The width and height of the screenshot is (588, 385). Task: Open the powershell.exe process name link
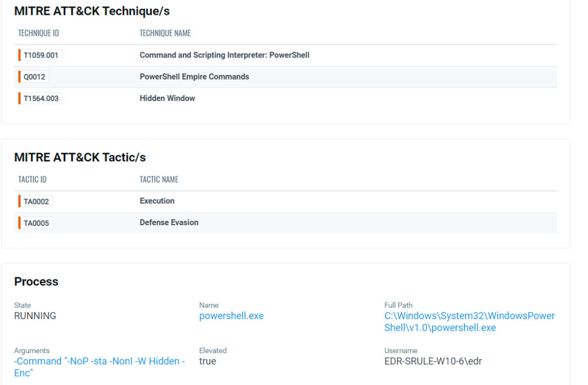(231, 316)
